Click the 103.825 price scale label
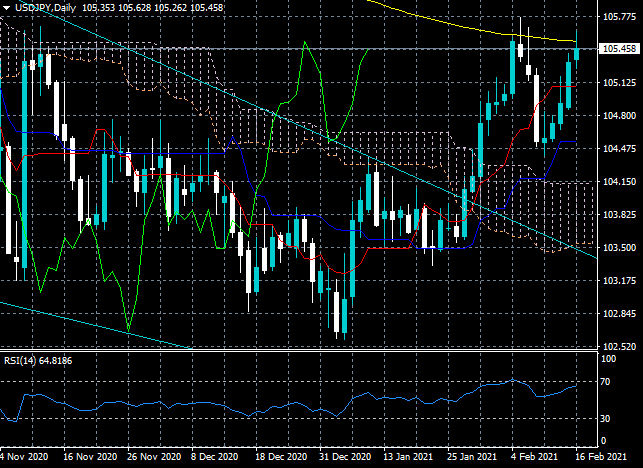 (x=619, y=215)
